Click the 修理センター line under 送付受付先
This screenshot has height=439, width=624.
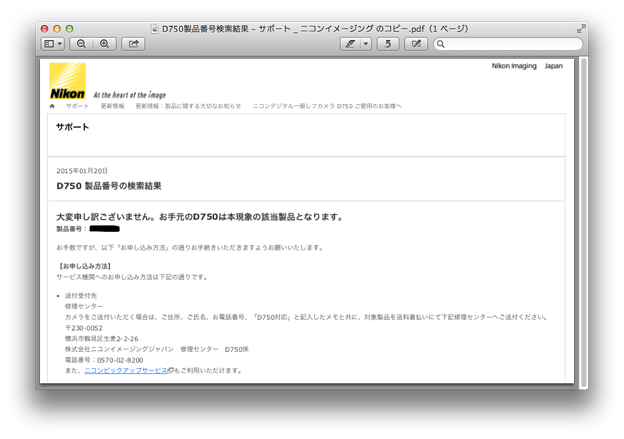coord(84,306)
